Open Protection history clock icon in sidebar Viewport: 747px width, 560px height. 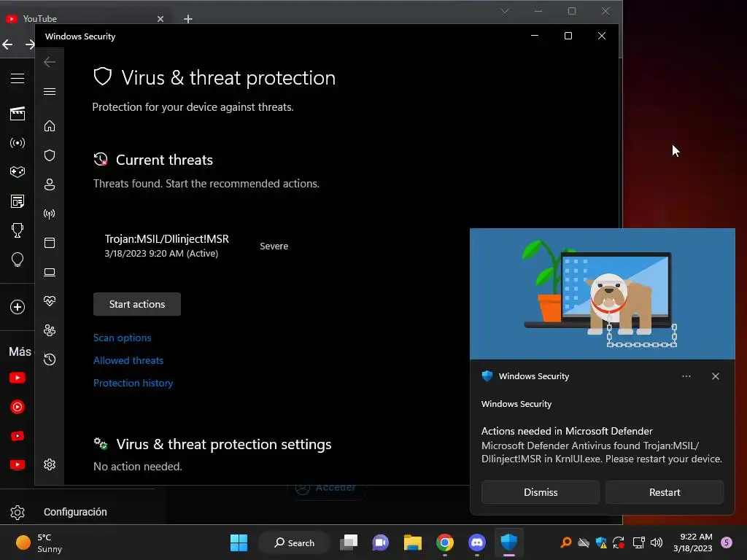pos(50,359)
